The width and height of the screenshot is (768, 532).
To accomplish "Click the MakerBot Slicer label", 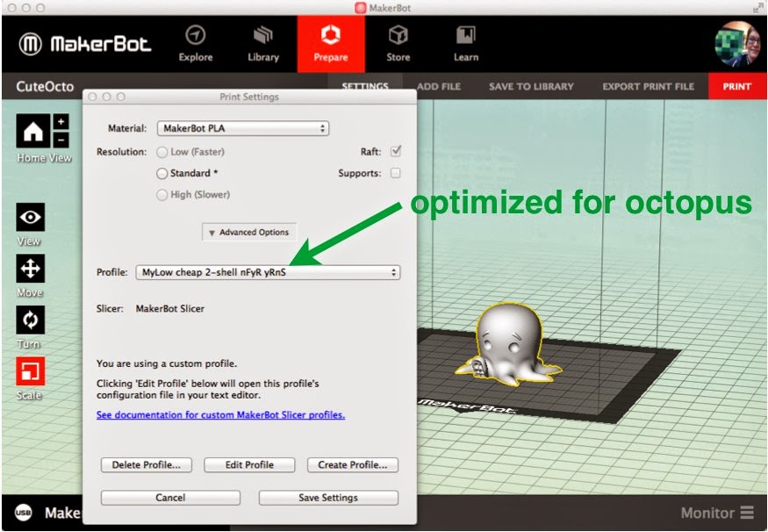I will pos(170,309).
